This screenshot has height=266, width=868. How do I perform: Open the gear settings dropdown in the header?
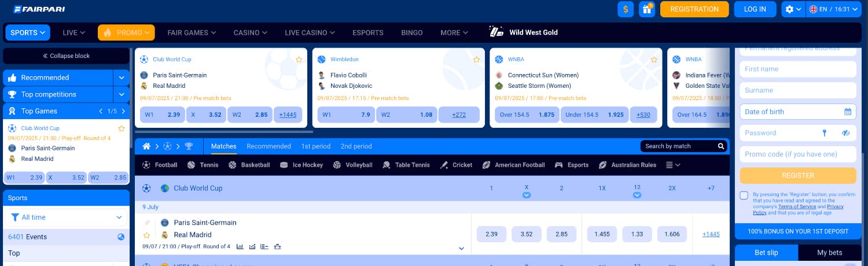pos(793,9)
